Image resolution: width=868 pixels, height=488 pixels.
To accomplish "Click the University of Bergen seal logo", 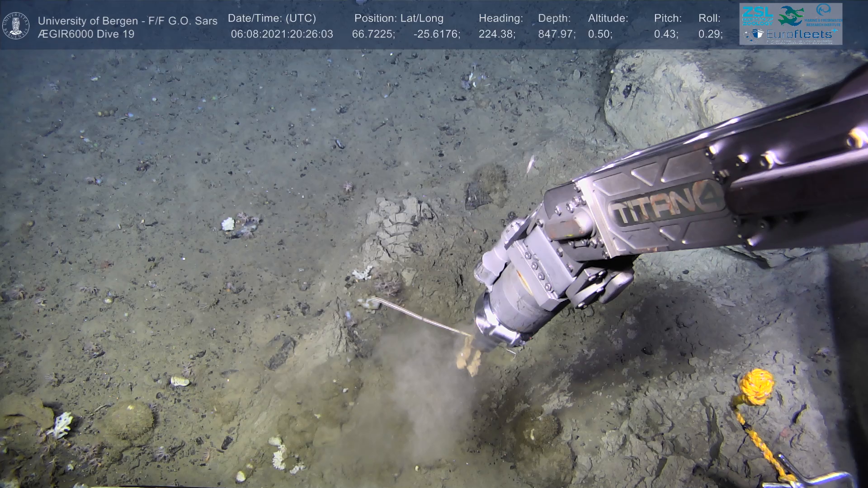I will [16, 25].
